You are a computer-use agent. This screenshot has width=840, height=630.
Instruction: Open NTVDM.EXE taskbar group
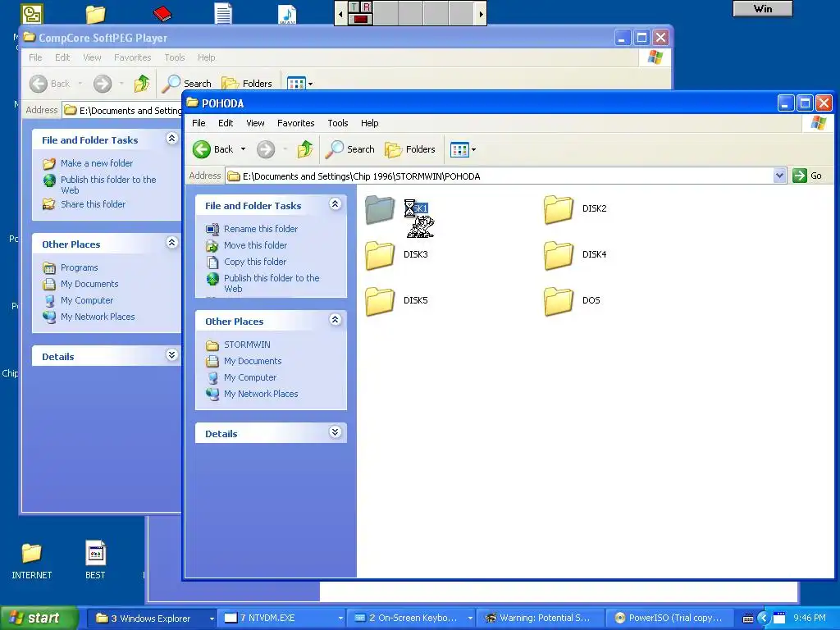281,619
